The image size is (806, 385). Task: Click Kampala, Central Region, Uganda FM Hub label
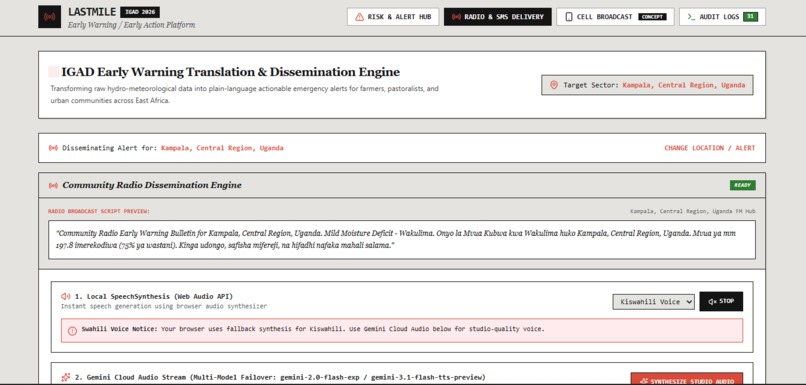pos(692,211)
